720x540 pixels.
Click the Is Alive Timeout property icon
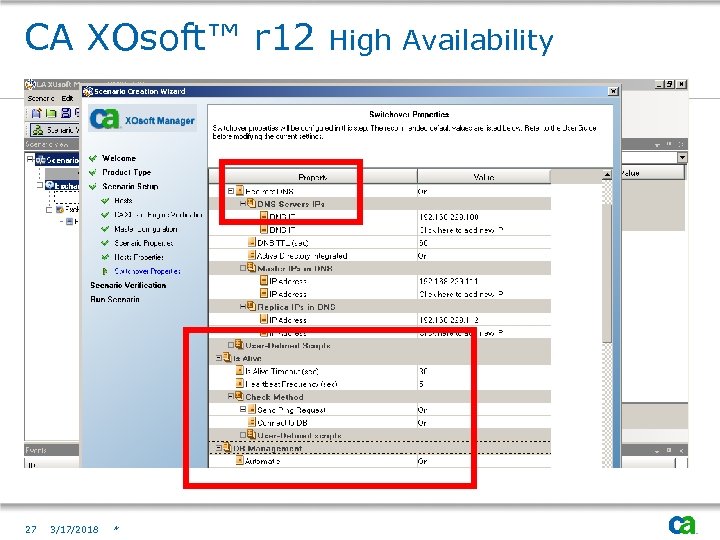(239, 370)
